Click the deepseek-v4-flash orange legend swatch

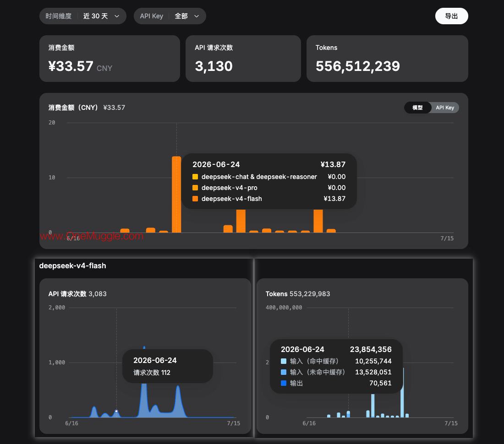pos(195,198)
